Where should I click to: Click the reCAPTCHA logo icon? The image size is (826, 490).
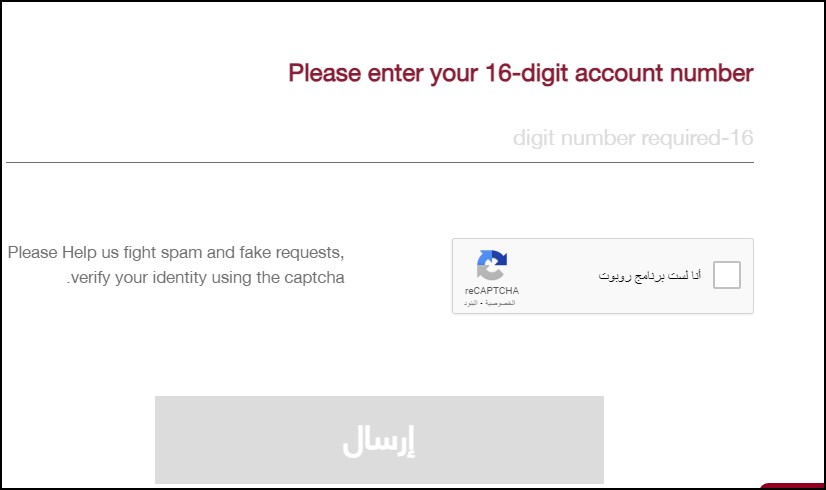click(x=491, y=266)
